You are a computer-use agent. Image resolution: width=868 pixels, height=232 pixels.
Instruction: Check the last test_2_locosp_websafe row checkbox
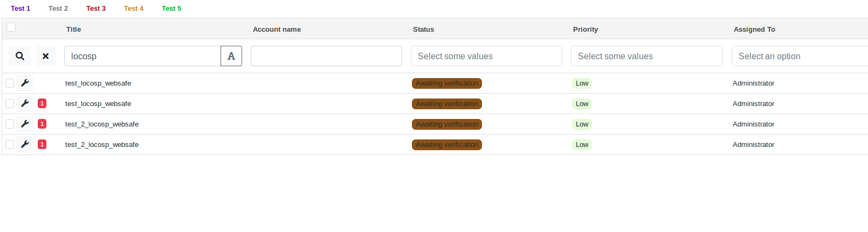pos(10,145)
